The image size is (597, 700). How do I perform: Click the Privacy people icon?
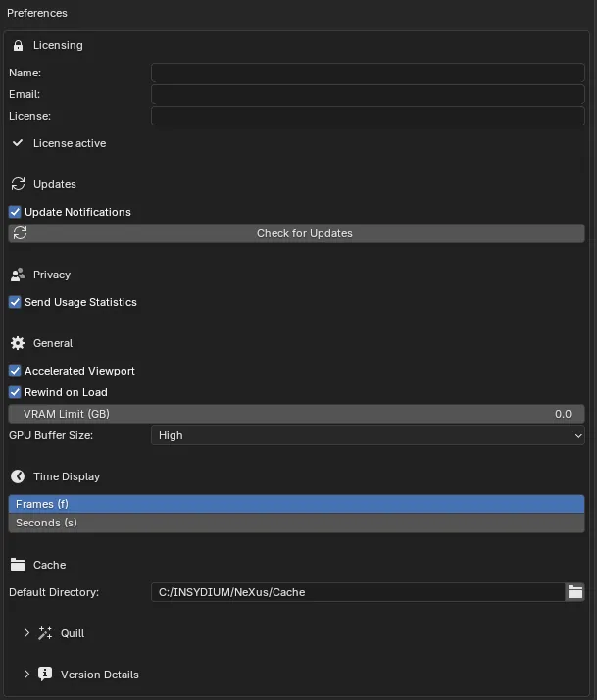(18, 275)
